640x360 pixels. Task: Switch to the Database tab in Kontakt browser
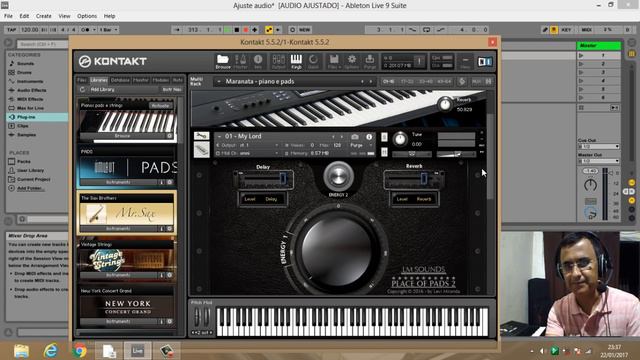pyautogui.click(x=120, y=80)
